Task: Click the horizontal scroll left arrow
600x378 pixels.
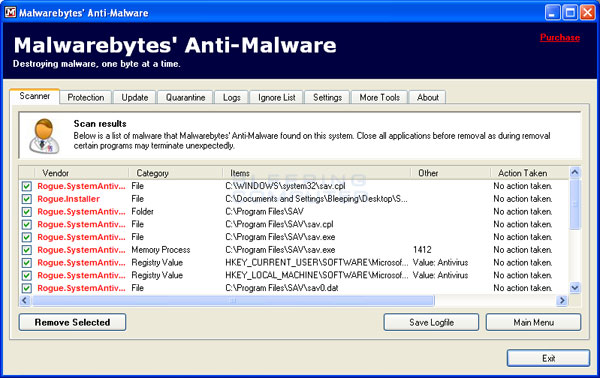Action: pos(25,300)
